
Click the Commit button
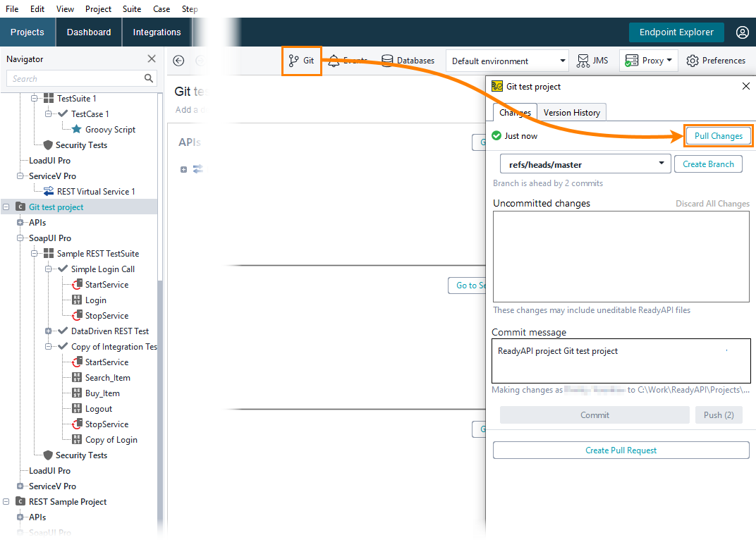click(595, 415)
